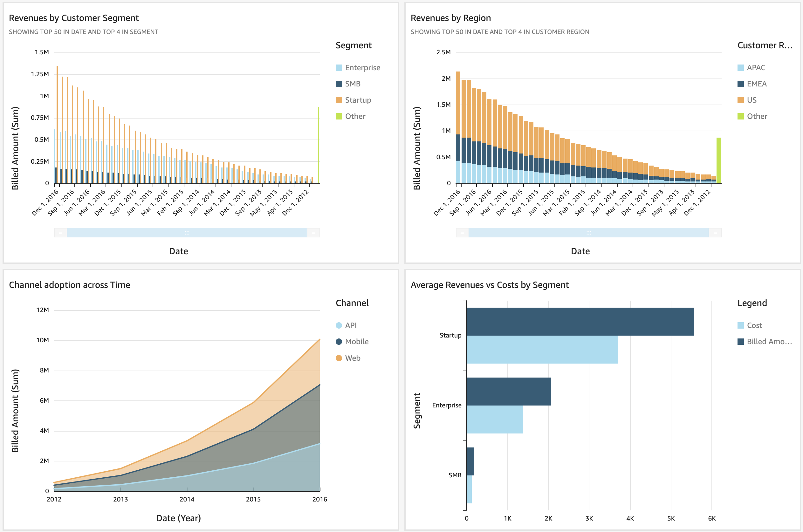Click the Customer R... legend heading
The height and width of the screenshot is (532, 803).
pyautogui.click(x=765, y=45)
